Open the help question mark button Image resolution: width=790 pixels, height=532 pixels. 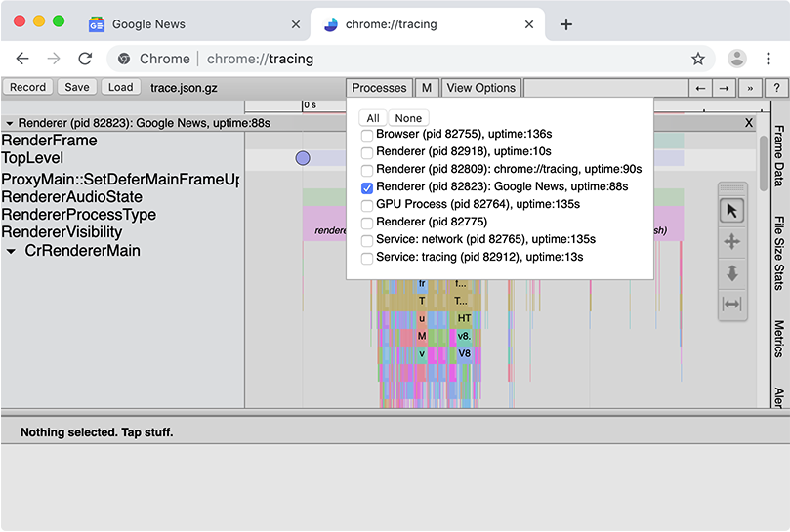(x=776, y=88)
